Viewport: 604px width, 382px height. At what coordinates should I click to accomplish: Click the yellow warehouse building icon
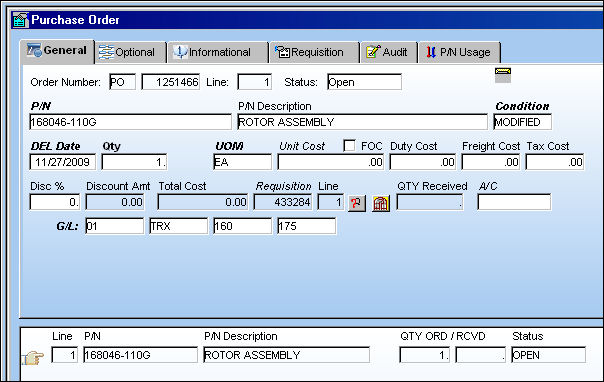click(x=381, y=203)
